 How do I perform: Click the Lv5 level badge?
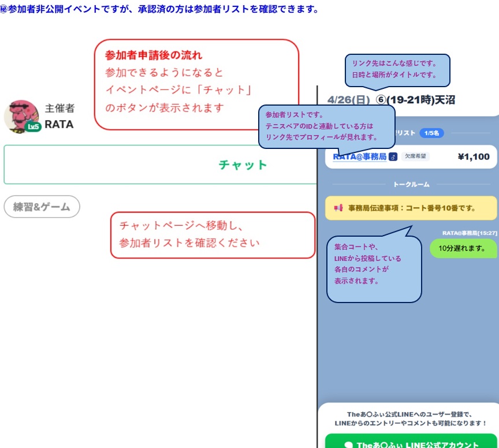pos(33,127)
